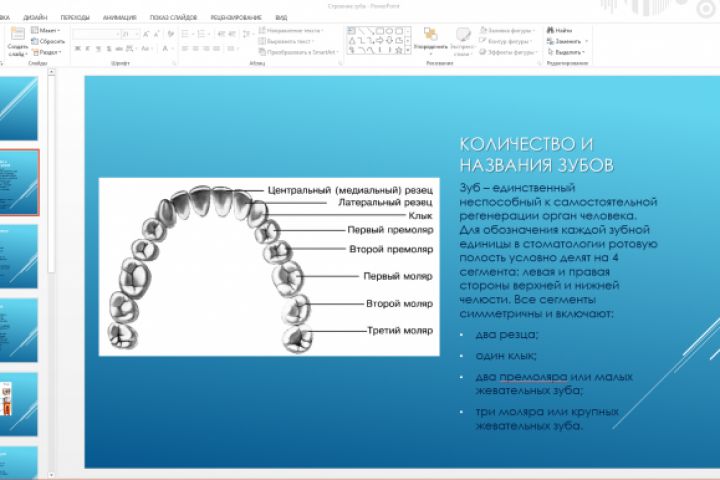720x480 pixels.
Task: Select the Triangle shape in gallery
Action: coord(351,41)
